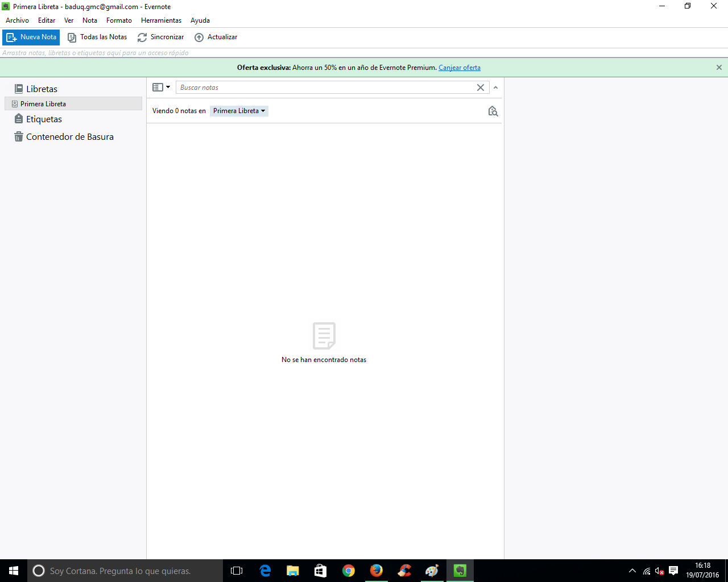
Task: Click the saved search magnifier icon
Action: point(493,111)
